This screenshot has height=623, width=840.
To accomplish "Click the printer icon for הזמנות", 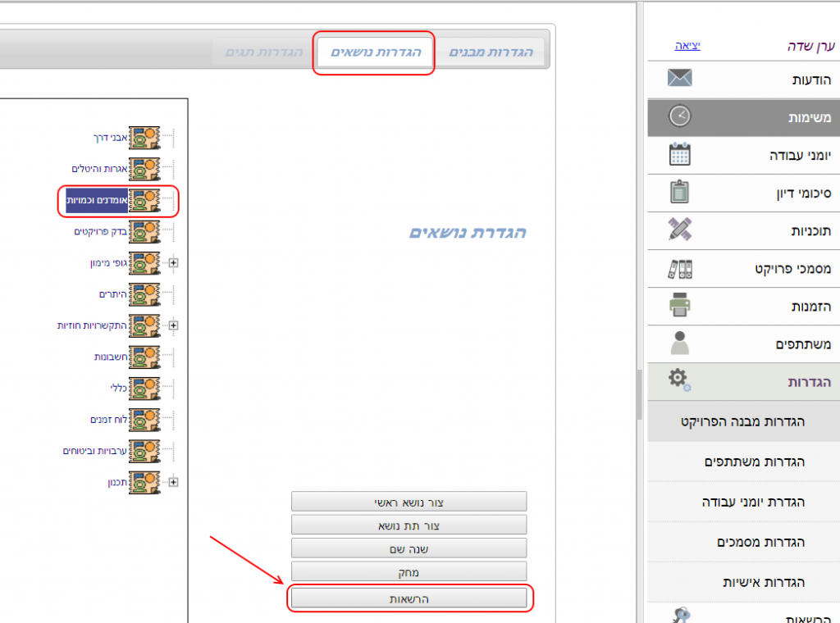I will 680,306.
